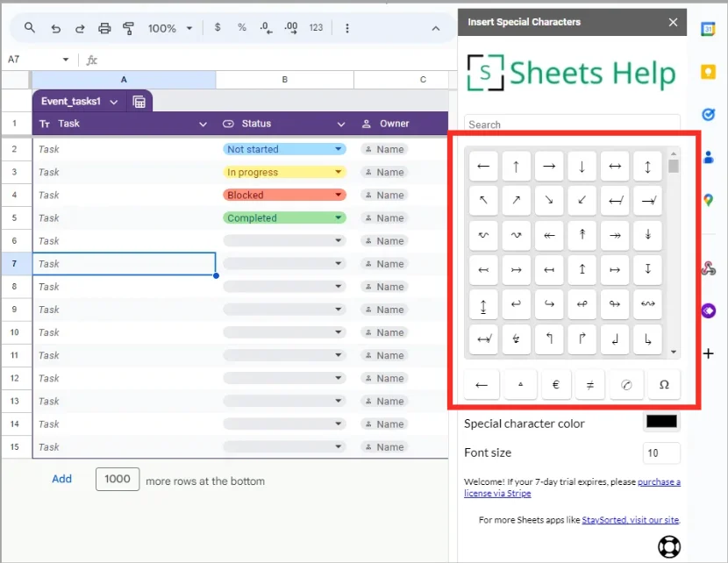Click the Task cell in row 12
The image size is (728, 563).
pyautogui.click(x=124, y=378)
